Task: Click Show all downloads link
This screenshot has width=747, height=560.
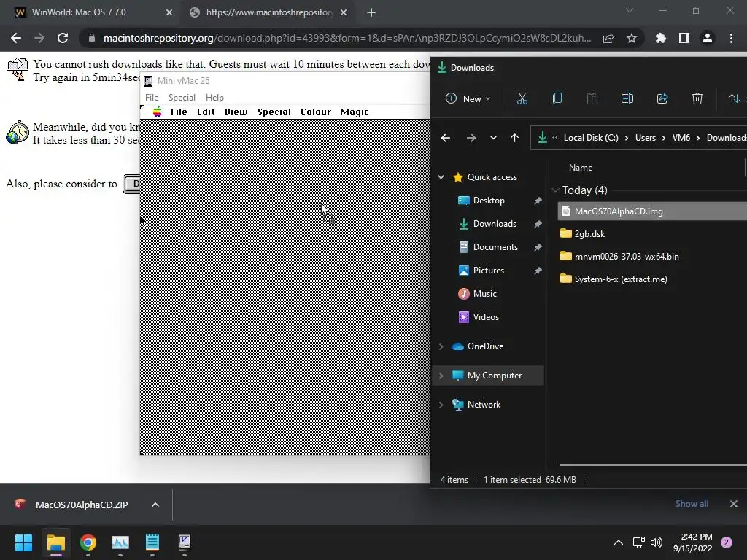Action: 692,504
